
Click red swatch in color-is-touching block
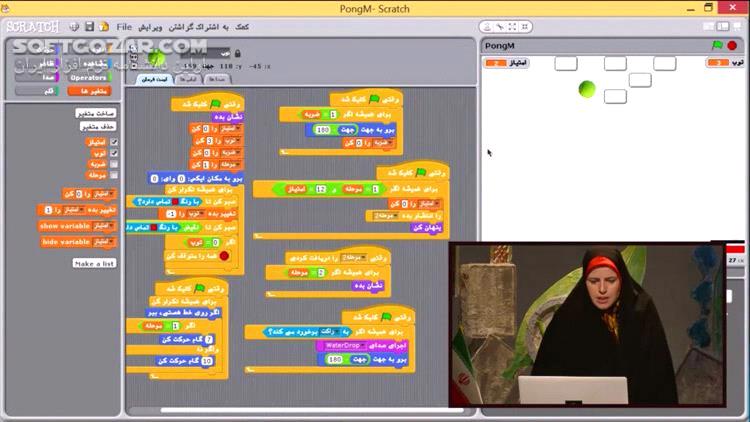(154, 228)
